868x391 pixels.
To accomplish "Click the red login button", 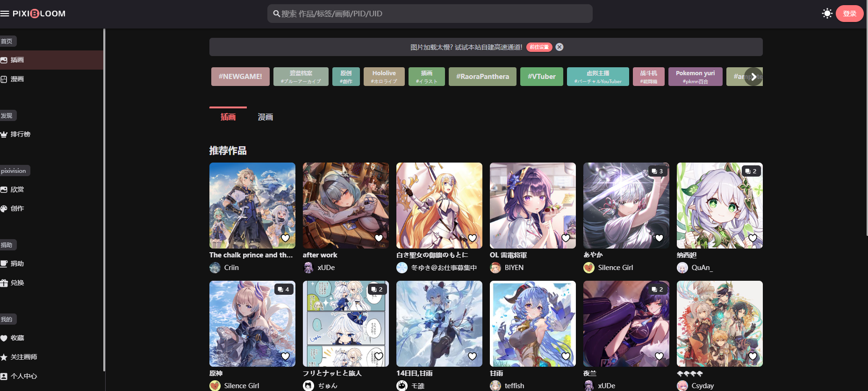I will point(849,14).
